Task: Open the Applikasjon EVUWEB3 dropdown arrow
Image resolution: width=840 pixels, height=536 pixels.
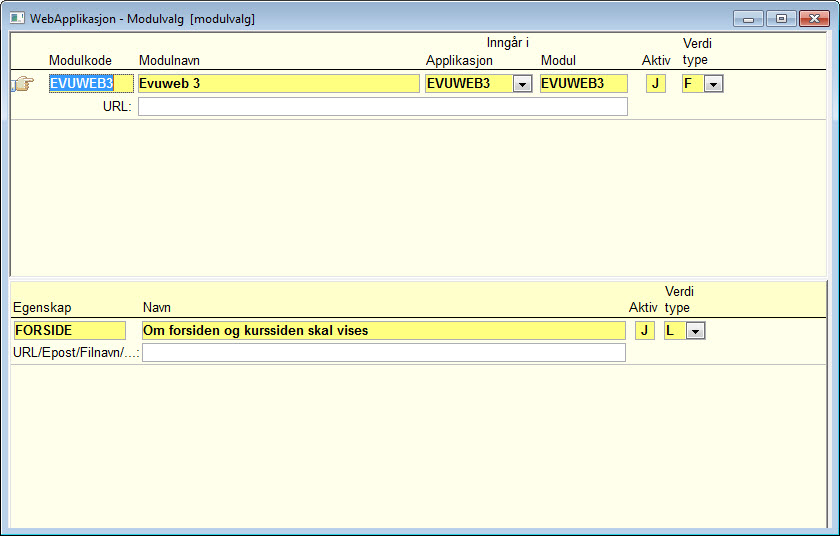Action: coord(522,84)
